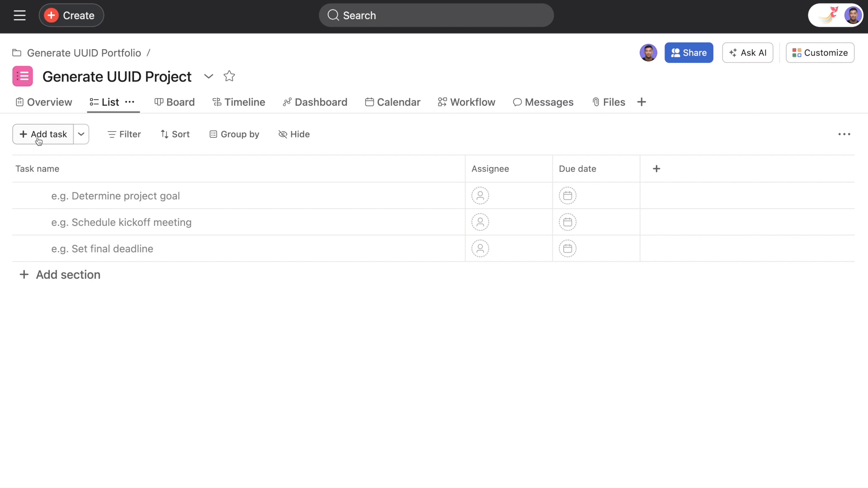The height and width of the screenshot is (488, 868).
Task: Open the celebration bird icon in top bar
Action: 828,15
